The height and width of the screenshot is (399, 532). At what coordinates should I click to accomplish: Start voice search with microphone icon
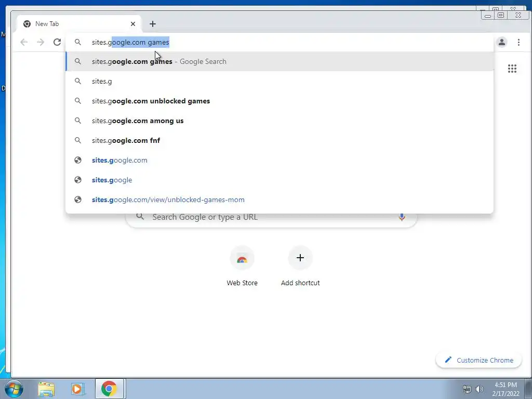(x=402, y=217)
